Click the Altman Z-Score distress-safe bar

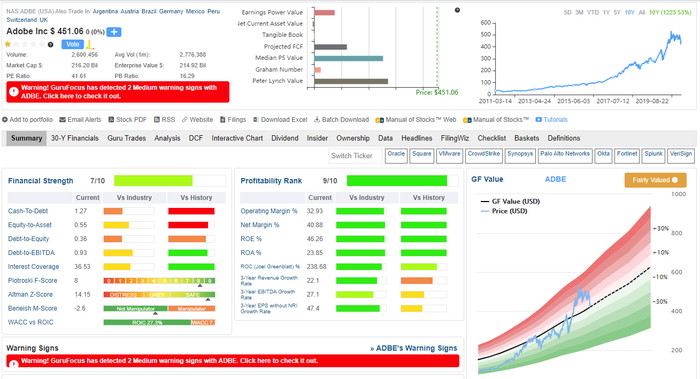(159, 295)
